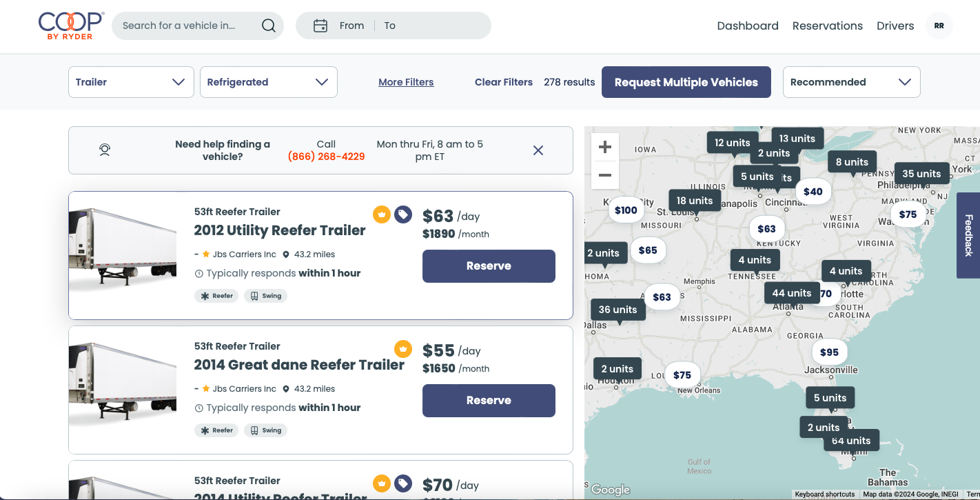Screen dimensions: 980x500
Task: Open the Drivers page
Action: [x=895, y=26]
